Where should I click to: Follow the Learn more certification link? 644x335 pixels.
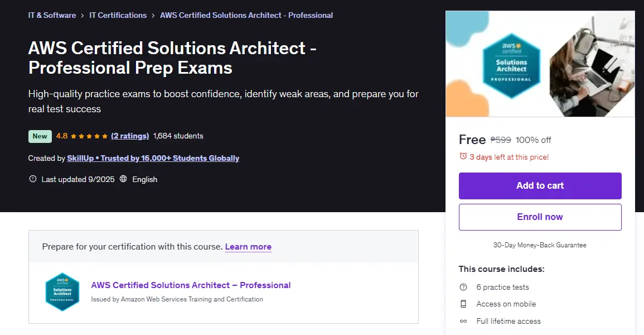(x=248, y=247)
